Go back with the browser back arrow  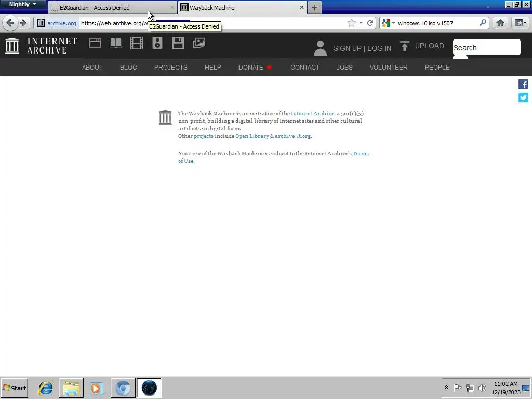tap(10, 23)
